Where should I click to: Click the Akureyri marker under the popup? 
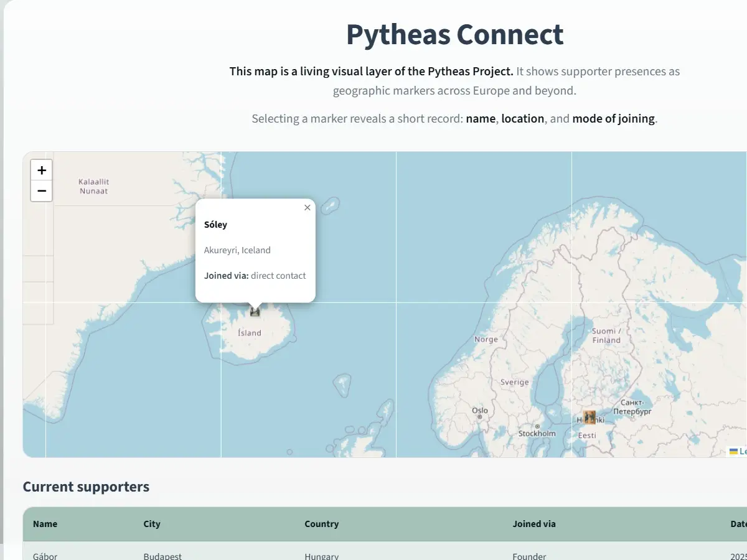[255, 311]
